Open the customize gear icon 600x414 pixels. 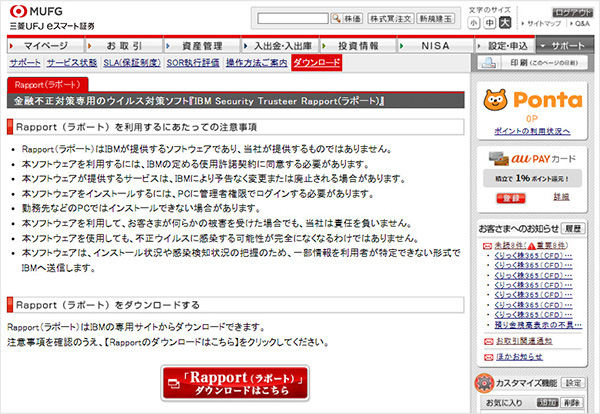[x=484, y=383]
